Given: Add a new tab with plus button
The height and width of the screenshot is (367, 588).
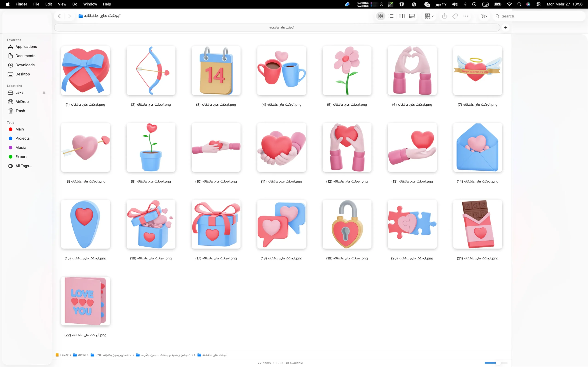Looking at the screenshot, I should pos(506,28).
